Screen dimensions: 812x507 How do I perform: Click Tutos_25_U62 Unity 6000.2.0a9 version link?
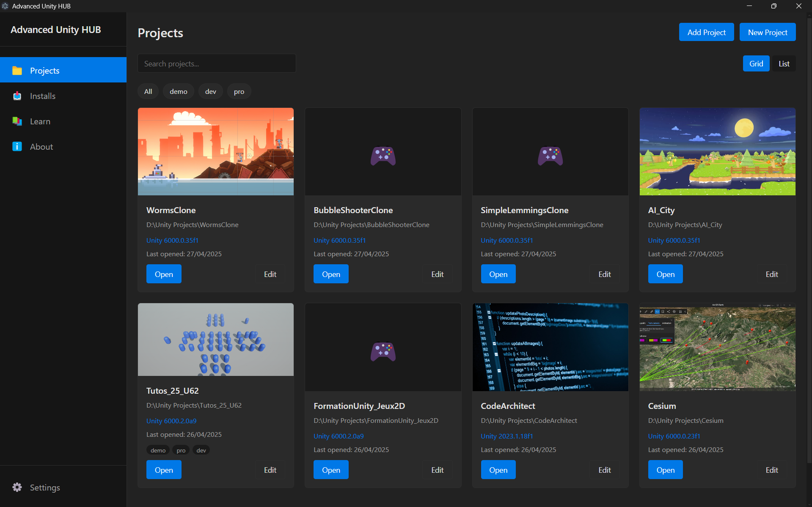pyautogui.click(x=171, y=421)
